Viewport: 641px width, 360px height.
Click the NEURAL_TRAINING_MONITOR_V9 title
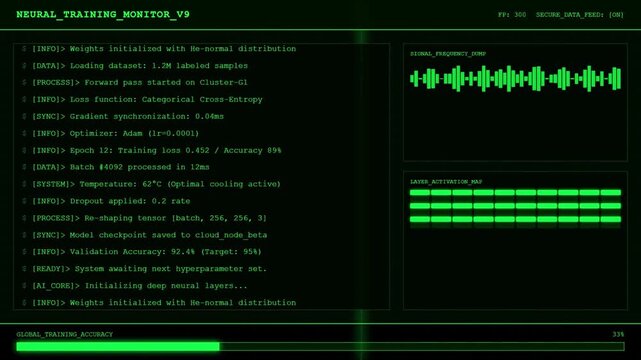pyautogui.click(x=103, y=15)
